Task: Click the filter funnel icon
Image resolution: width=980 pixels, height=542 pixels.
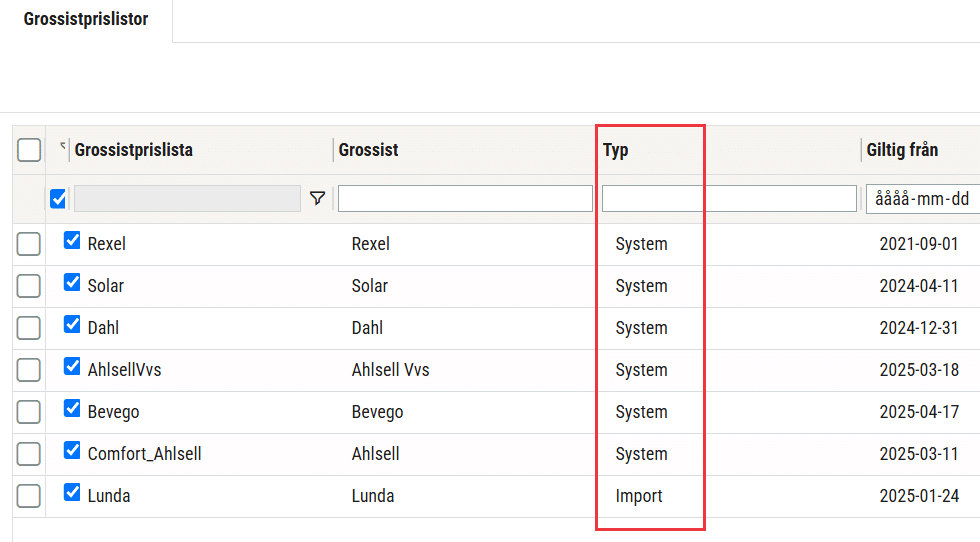Action: click(318, 198)
